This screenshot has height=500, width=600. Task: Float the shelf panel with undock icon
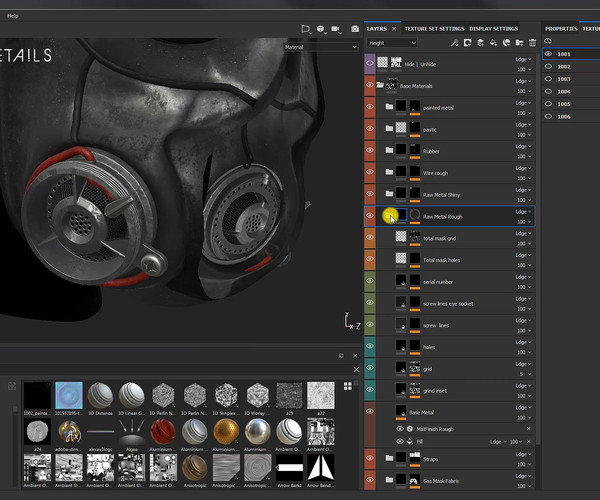[341, 356]
